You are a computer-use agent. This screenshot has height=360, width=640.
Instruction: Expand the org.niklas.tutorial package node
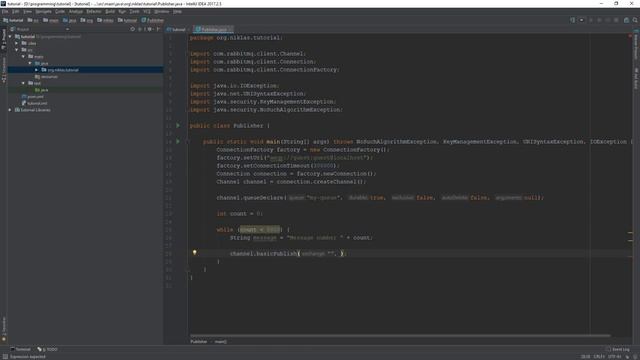point(36,70)
